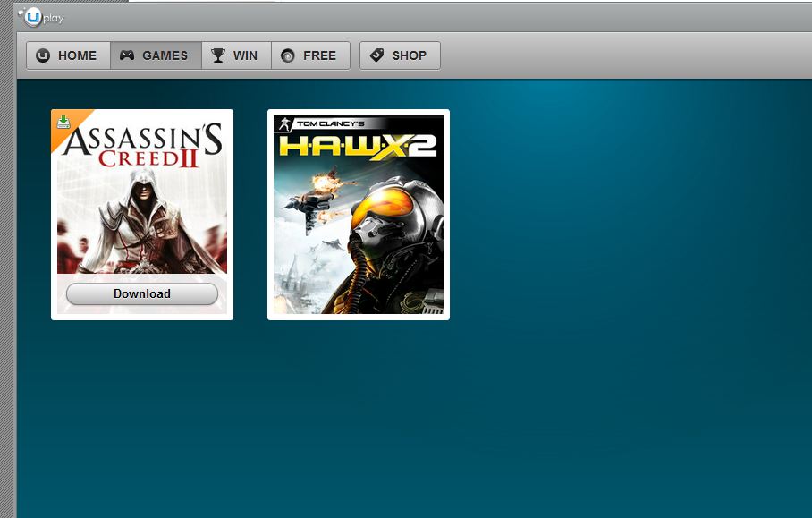Click the Uplay logo in title bar
Viewport: 812px width, 518px height.
pyautogui.click(x=41, y=18)
